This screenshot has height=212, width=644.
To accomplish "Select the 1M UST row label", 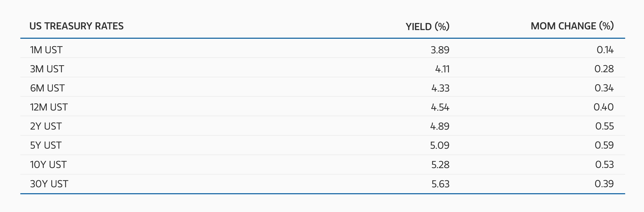I will coord(46,50).
